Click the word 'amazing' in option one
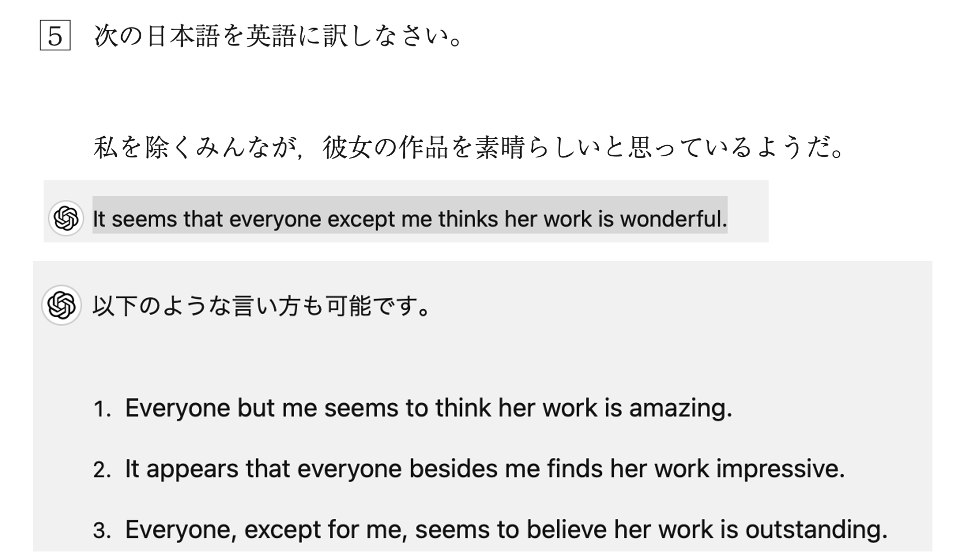 coord(679,408)
